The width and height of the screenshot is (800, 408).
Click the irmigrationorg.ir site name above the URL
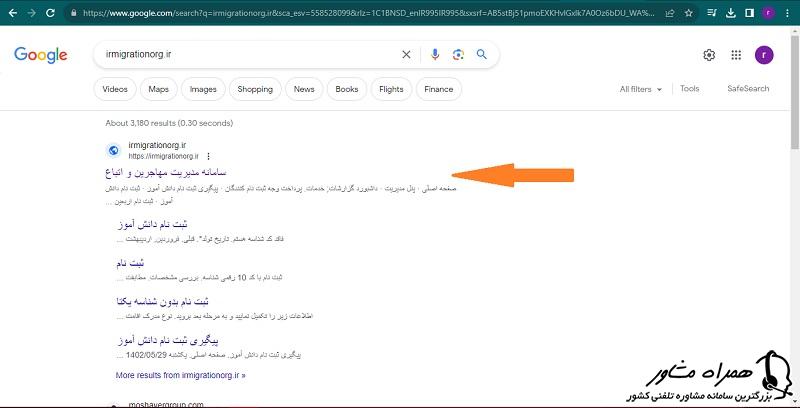pos(157,145)
